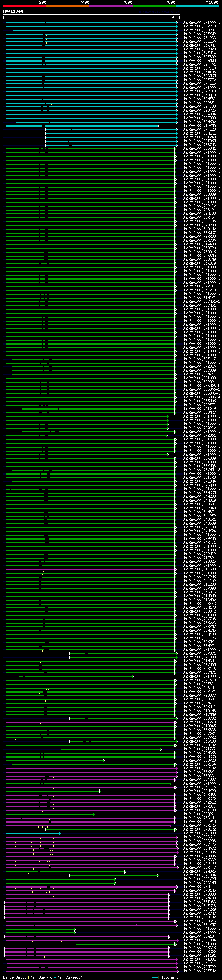This screenshot has height=980, width=222.
Task: Open hit label UniRef100_Q68DD9
Action: pos(199,194)
